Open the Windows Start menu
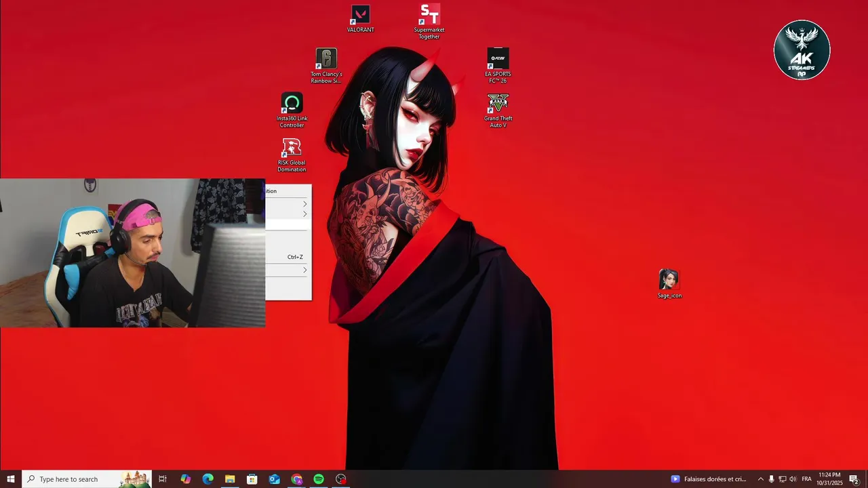868x488 pixels. pyautogui.click(x=11, y=479)
